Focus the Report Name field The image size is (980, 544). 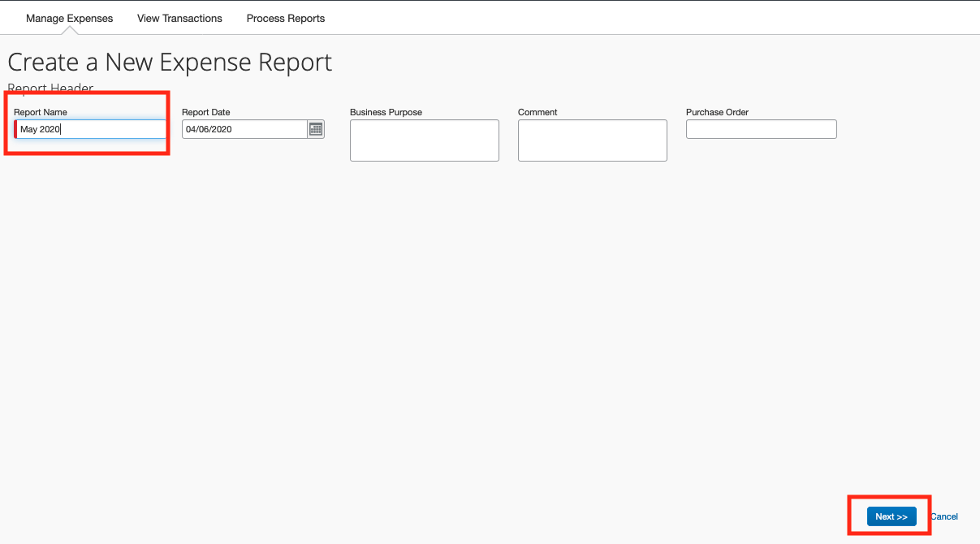90,129
